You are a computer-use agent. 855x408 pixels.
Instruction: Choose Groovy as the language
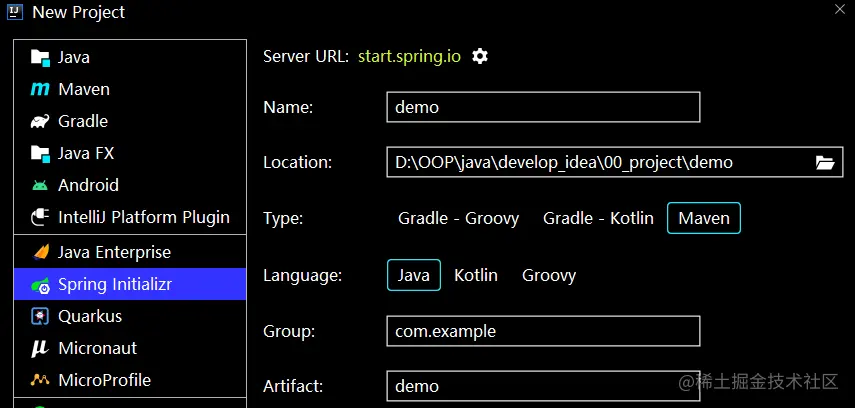[549, 275]
